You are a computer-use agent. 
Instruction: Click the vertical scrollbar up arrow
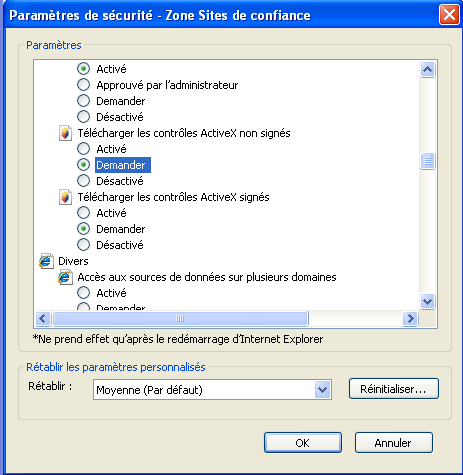(x=427, y=70)
